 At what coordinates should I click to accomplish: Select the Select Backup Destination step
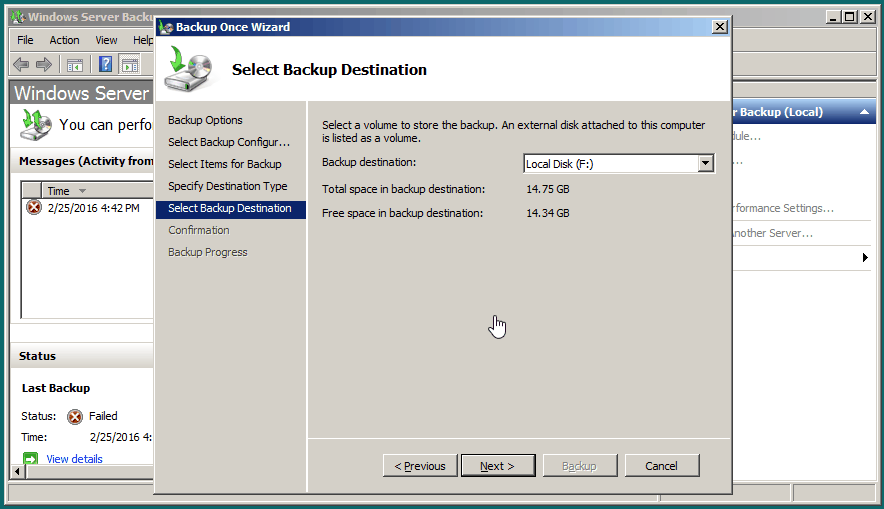(x=231, y=208)
